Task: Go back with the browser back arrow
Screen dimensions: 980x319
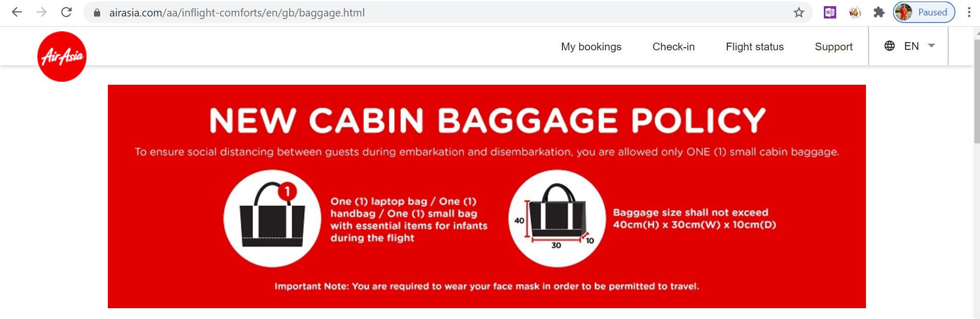Action: click(x=17, y=12)
